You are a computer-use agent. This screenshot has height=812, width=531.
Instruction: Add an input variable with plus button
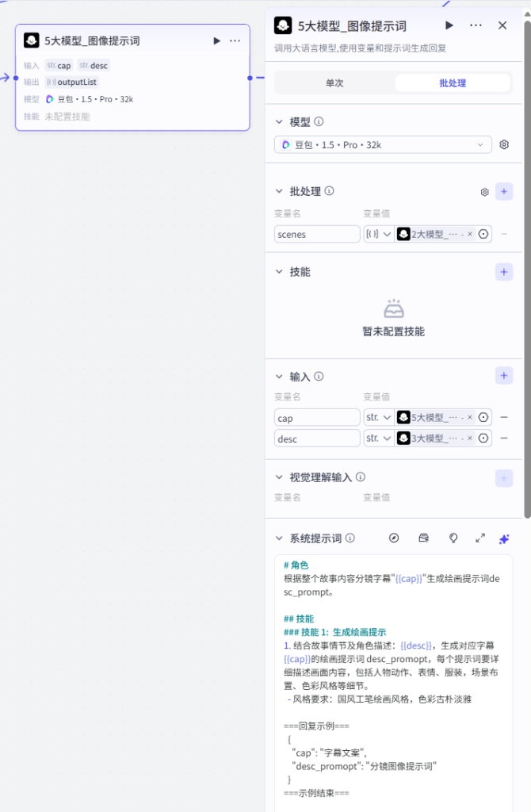(504, 375)
